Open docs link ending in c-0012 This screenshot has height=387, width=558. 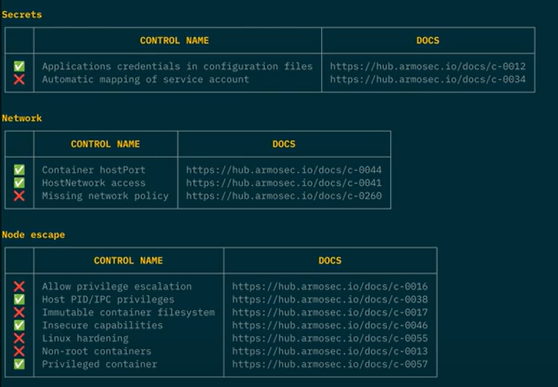click(428, 66)
